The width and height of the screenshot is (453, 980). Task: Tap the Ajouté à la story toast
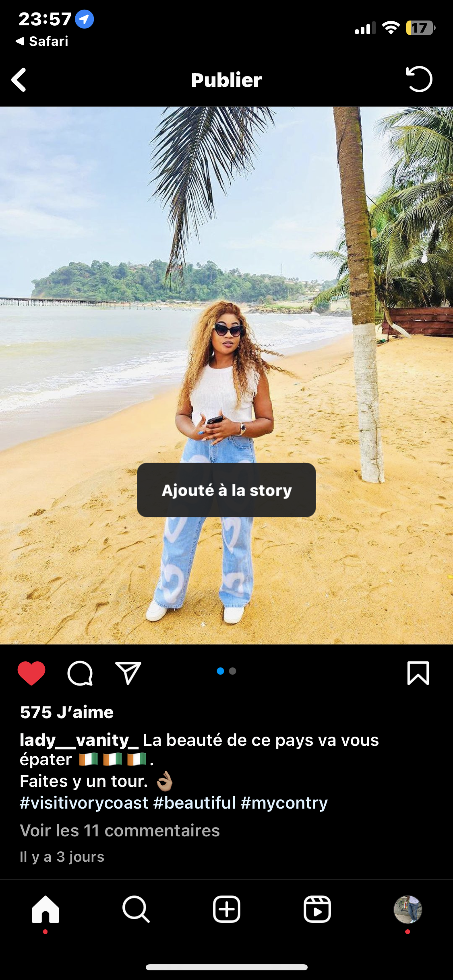tap(226, 490)
